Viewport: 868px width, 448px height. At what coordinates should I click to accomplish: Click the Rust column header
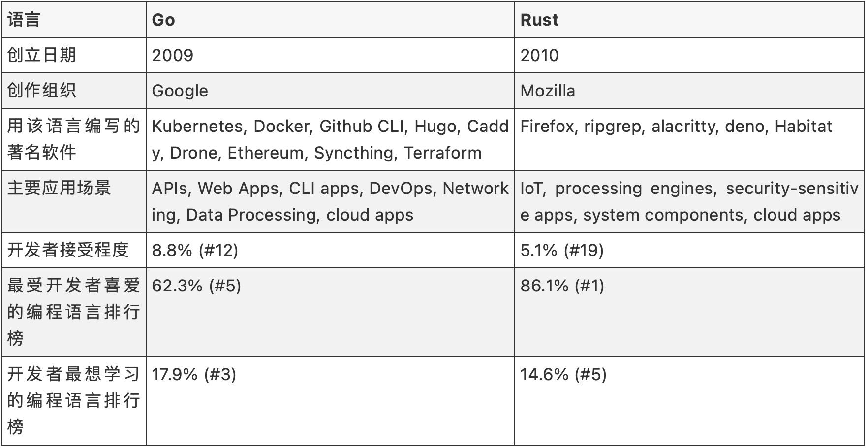coord(539,20)
